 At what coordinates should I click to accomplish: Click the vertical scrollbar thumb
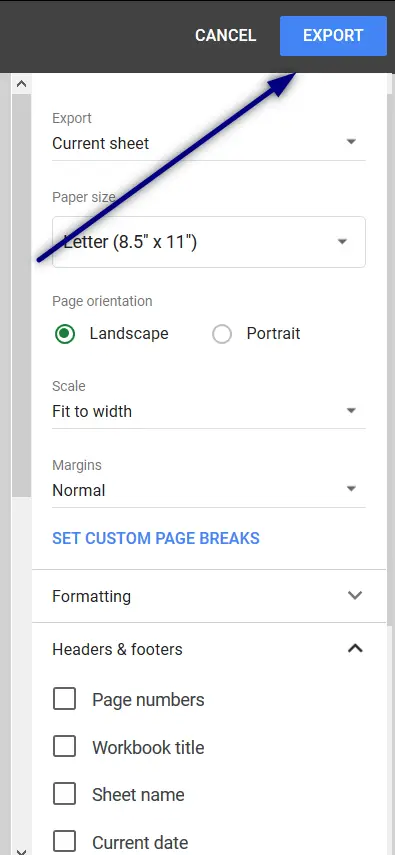(21, 295)
